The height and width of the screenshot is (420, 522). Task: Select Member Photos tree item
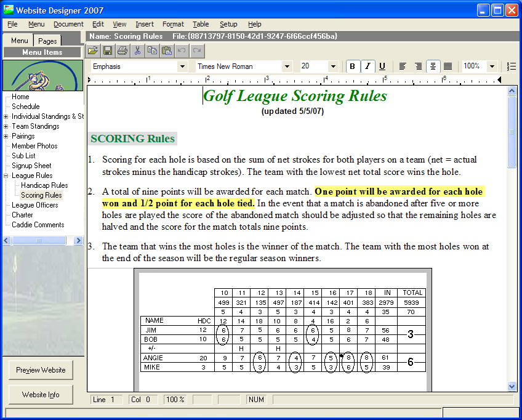(x=34, y=146)
